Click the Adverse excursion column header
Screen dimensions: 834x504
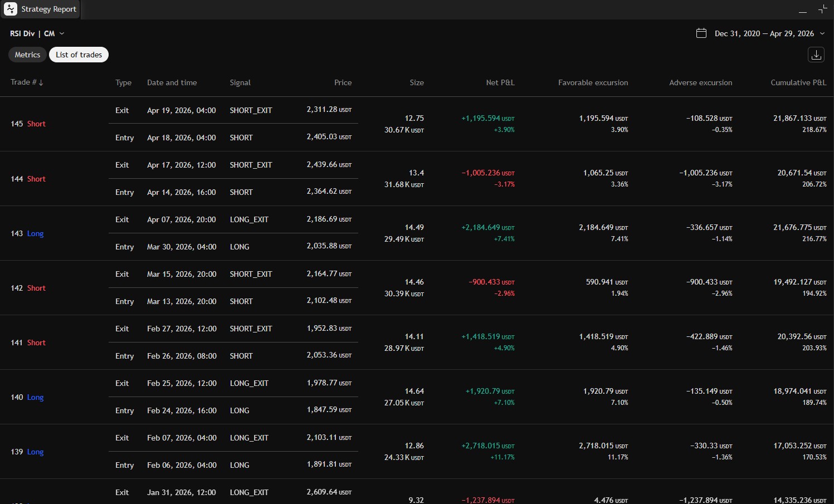click(x=700, y=82)
